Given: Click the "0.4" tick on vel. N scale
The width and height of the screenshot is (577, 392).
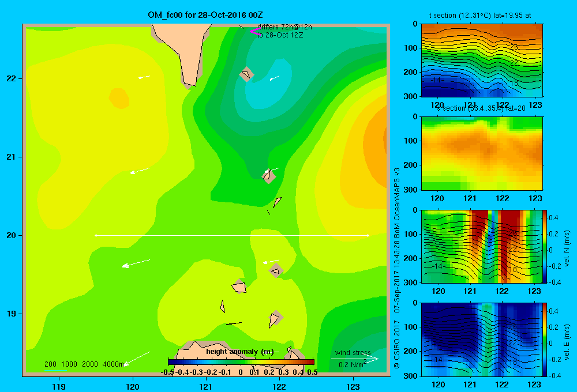Looking at the screenshot, I should (x=553, y=218).
